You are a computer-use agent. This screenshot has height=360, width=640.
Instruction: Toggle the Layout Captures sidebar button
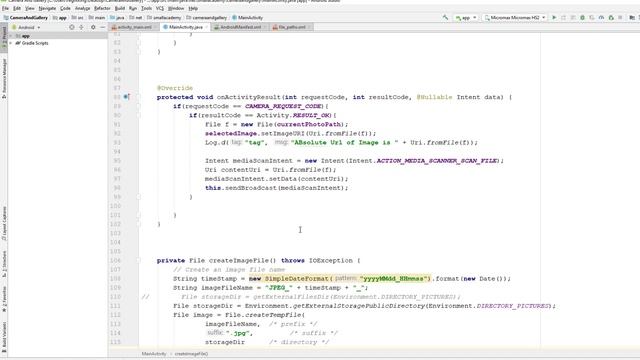4,224
